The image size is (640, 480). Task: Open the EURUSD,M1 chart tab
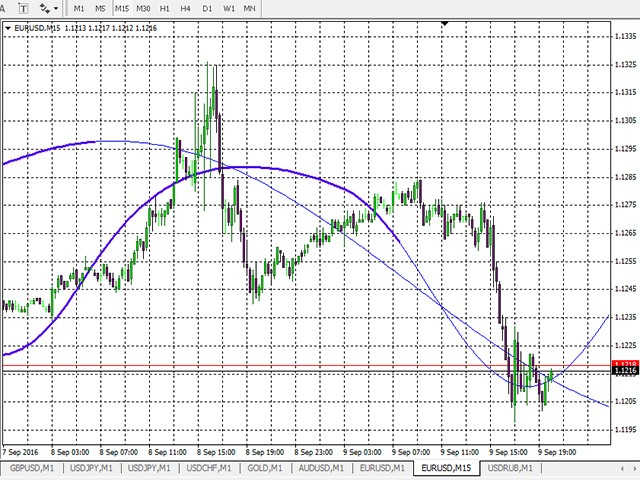(382, 468)
